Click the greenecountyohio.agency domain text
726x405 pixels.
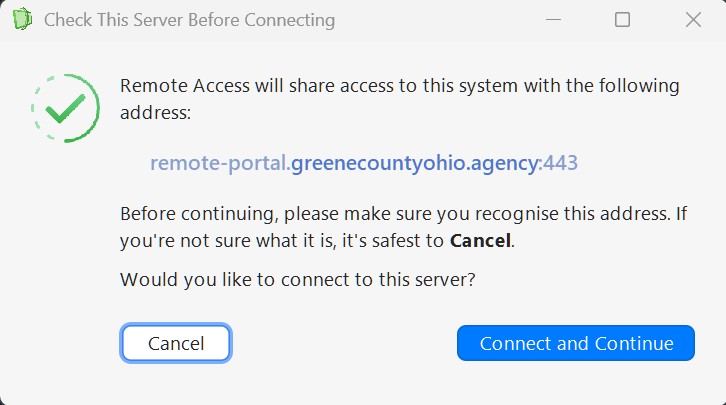tap(414, 162)
